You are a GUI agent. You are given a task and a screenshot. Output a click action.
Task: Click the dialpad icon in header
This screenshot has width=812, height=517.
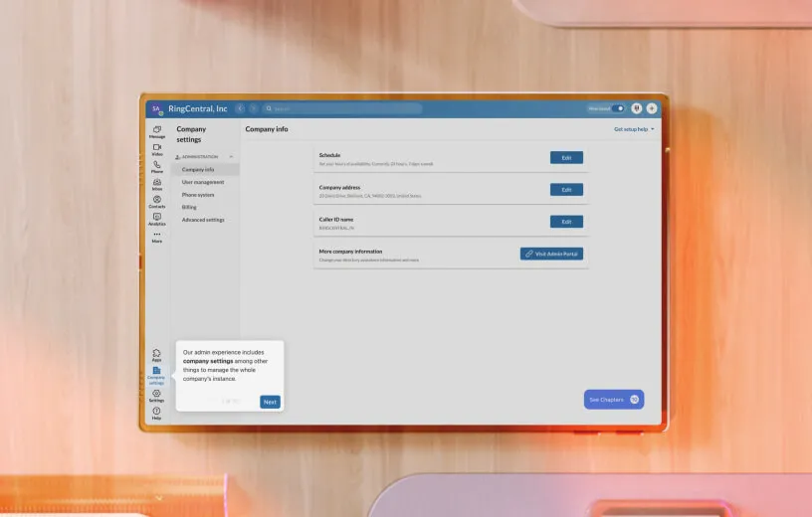pyautogui.click(x=637, y=108)
